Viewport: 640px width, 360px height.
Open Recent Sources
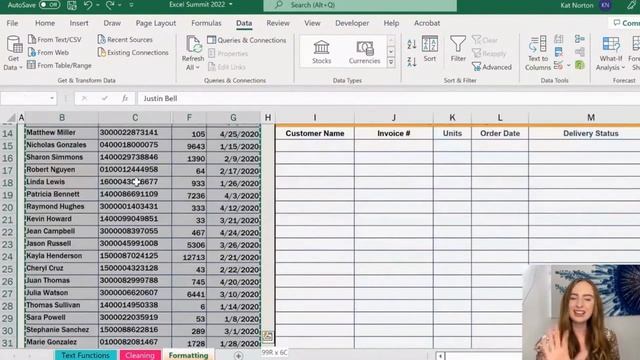click(x=125, y=40)
